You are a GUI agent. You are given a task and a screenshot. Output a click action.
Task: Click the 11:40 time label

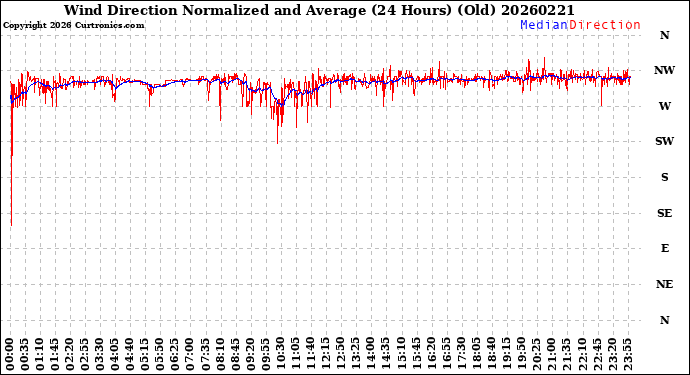pyautogui.click(x=311, y=354)
